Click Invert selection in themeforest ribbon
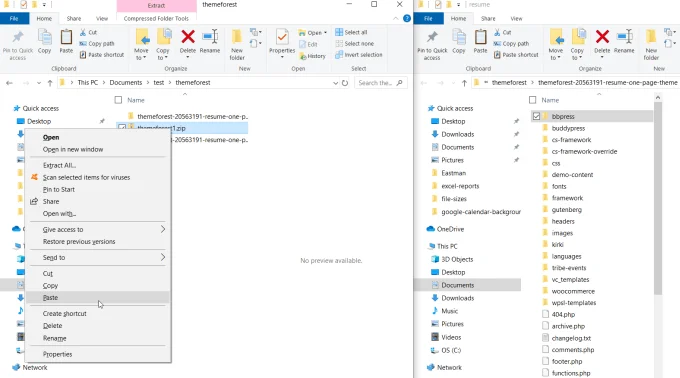Image resolution: width=680 pixels, height=378 pixels. pos(359,55)
